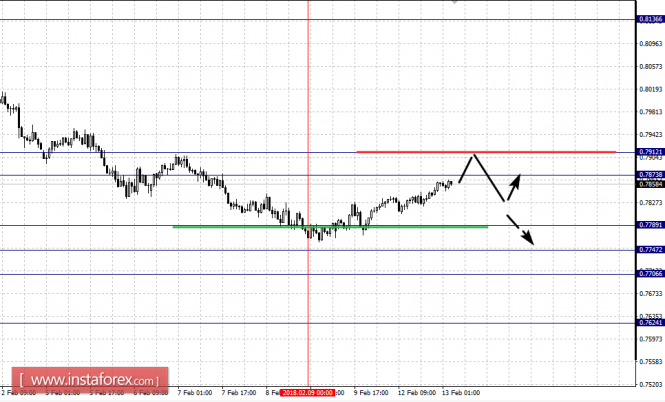Click the 0.77891 level price label
The image size is (665, 402).
(651, 225)
